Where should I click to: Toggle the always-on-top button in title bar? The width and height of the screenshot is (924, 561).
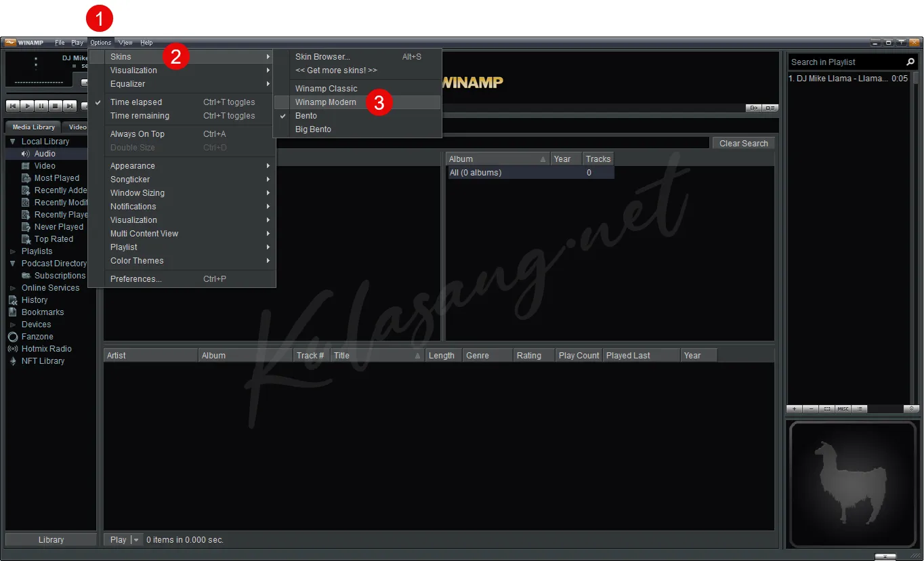click(902, 43)
